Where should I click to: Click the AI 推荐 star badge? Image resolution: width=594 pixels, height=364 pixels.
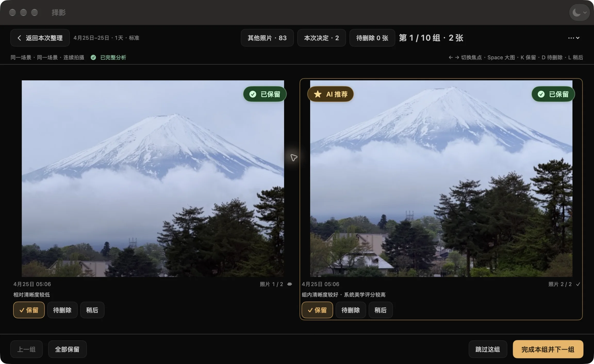point(331,94)
